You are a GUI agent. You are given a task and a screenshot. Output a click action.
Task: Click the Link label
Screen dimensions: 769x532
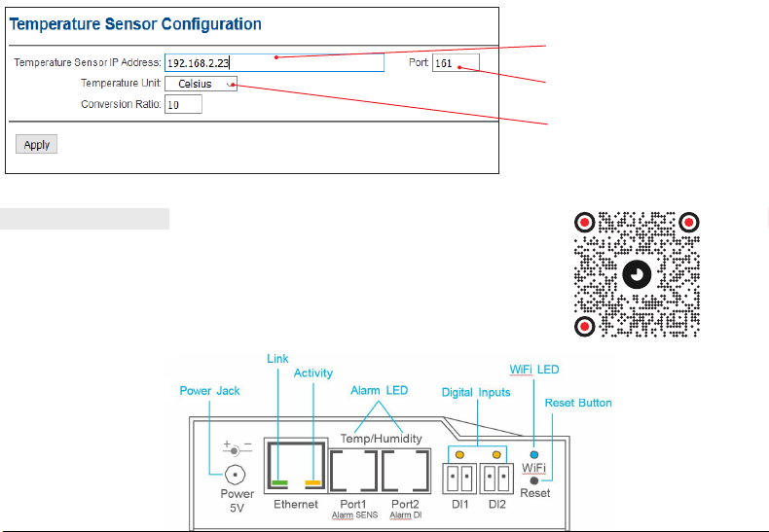(x=277, y=359)
